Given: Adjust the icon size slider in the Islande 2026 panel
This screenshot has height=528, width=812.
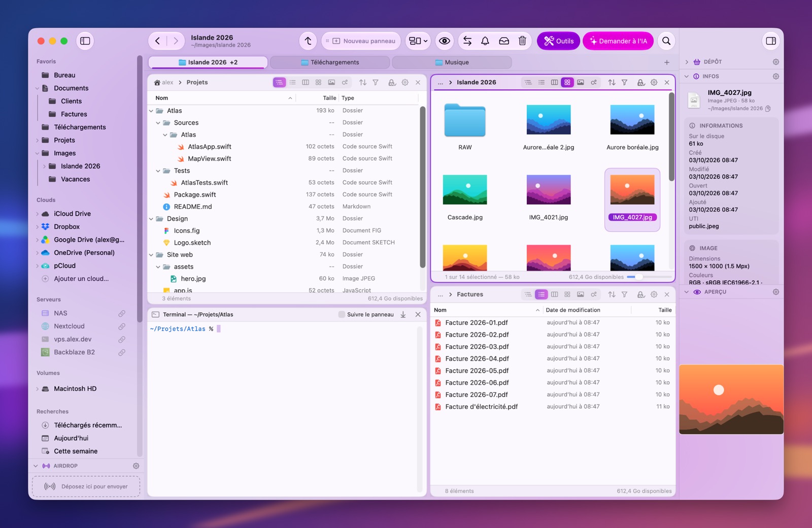Looking at the screenshot, I should (x=649, y=277).
